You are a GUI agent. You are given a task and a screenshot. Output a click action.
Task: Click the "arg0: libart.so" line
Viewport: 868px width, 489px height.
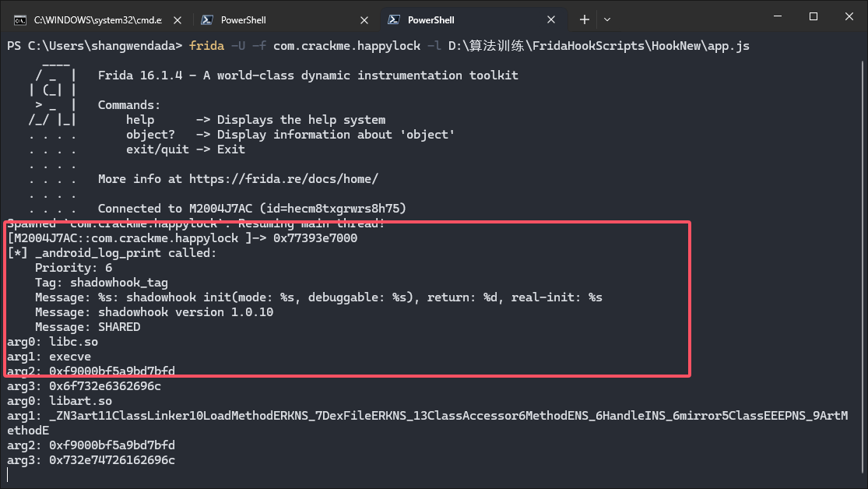[x=59, y=401]
